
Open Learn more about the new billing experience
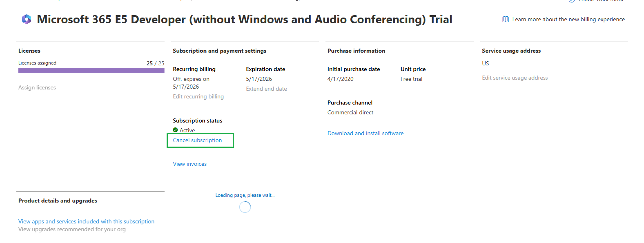tap(568, 19)
